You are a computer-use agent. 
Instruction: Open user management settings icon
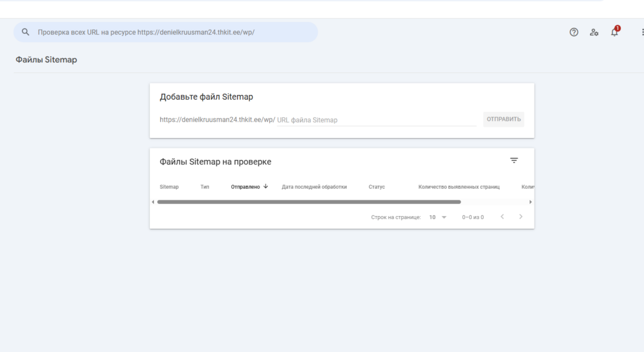(x=594, y=32)
